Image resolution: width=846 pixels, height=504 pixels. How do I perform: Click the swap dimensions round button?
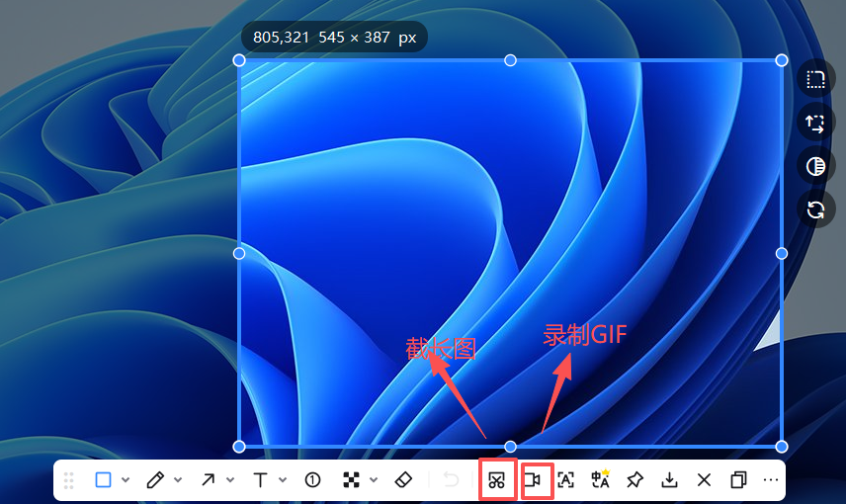(x=815, y=123)
